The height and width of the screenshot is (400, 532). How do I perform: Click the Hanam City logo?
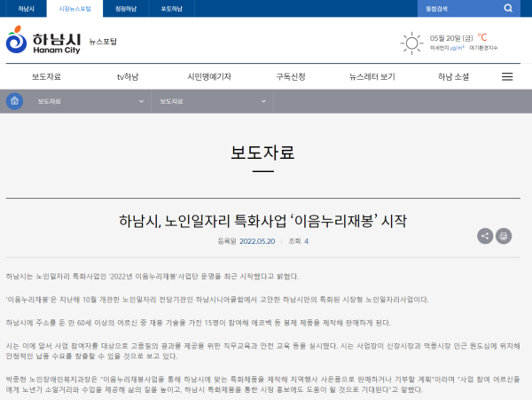[43, 40]
